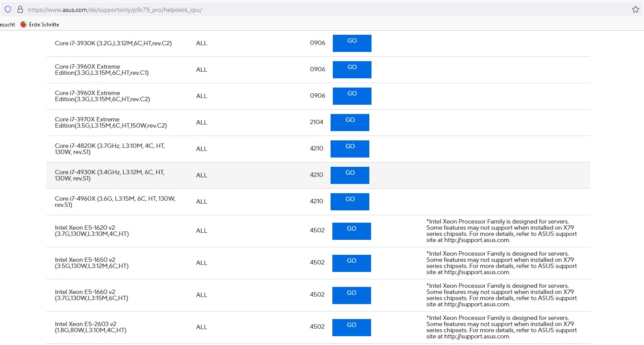The height and width of the screenshot is (345, 644).
Task: Click GO for Xeon E5-1660 v2
Action: tap(352, 295)
